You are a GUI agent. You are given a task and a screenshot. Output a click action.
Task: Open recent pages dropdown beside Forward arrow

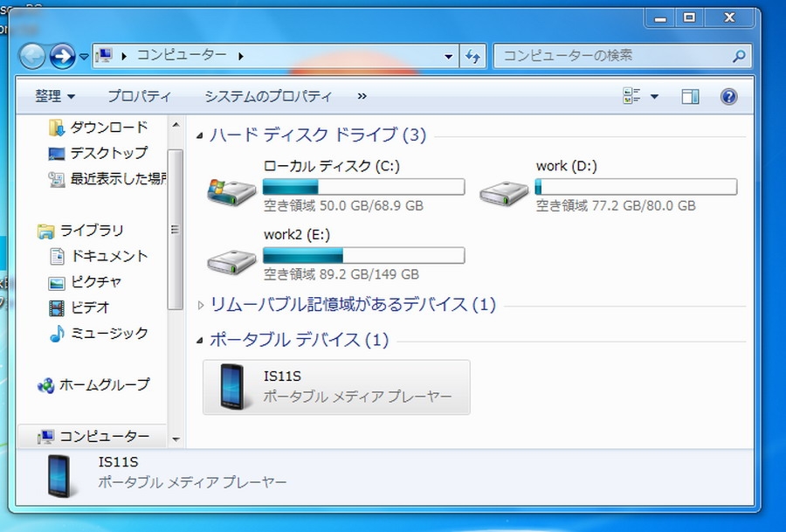click(84, 57)
